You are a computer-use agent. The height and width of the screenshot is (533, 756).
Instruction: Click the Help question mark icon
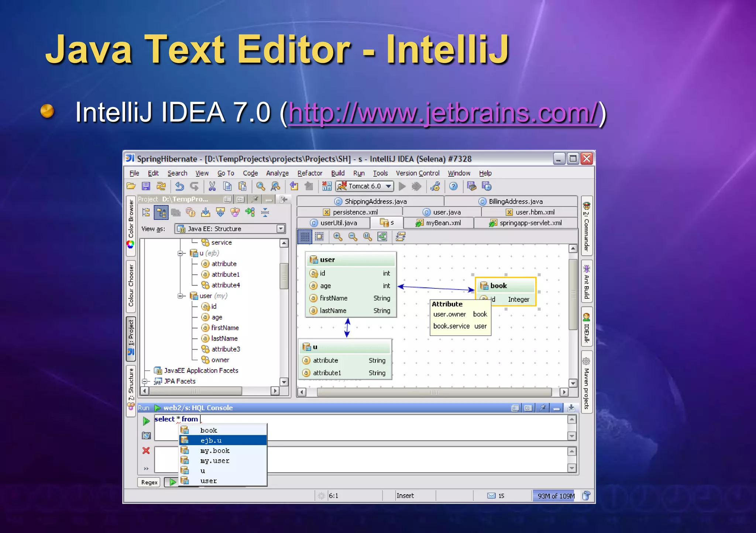tap(454, 186)
